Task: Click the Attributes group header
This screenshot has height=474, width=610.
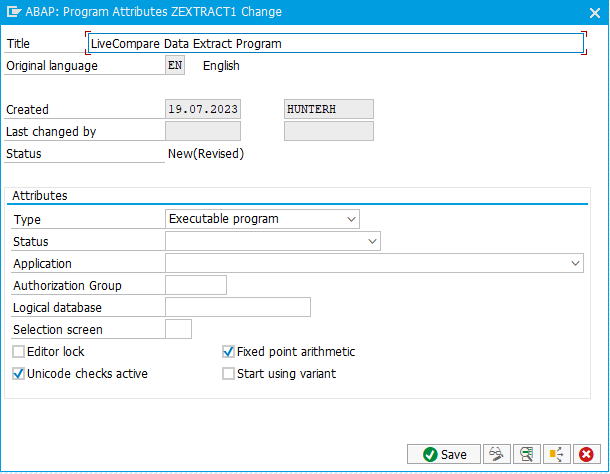Action: 40,195
